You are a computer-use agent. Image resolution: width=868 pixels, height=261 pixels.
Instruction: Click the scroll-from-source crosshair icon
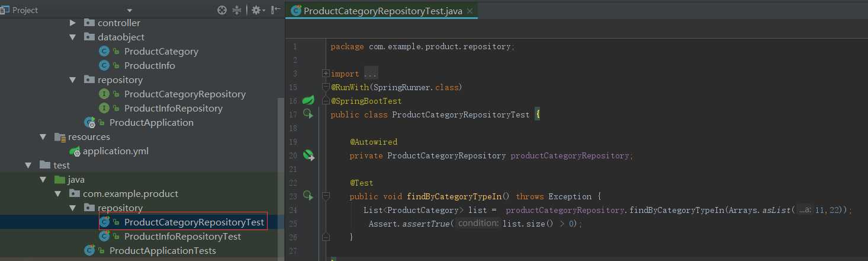pos(222,9)
